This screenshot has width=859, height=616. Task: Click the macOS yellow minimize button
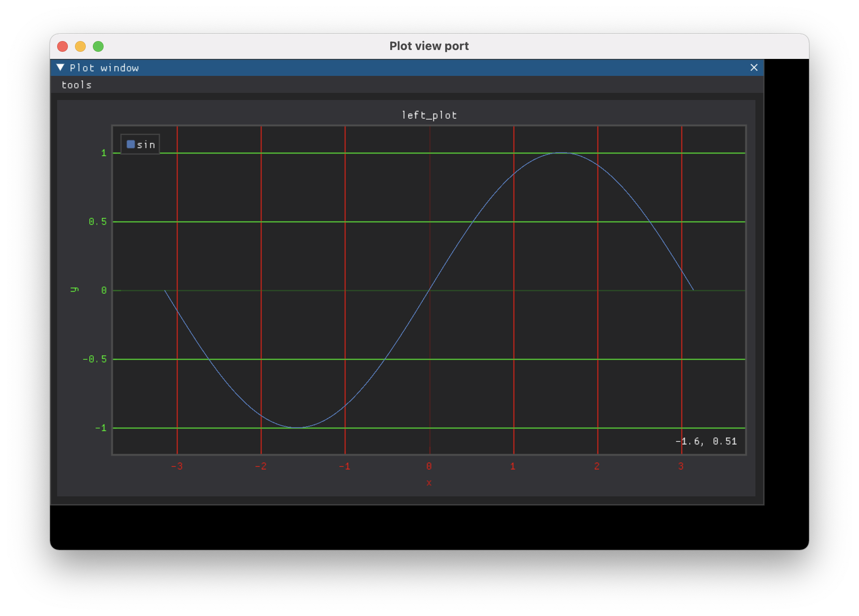coord(80,46)
